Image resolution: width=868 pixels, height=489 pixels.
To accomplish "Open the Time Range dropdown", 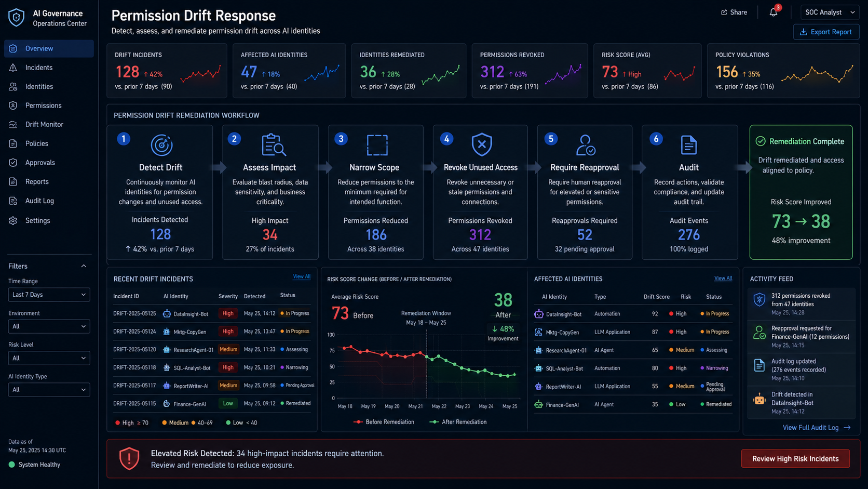I will click(x=49, y=295).
